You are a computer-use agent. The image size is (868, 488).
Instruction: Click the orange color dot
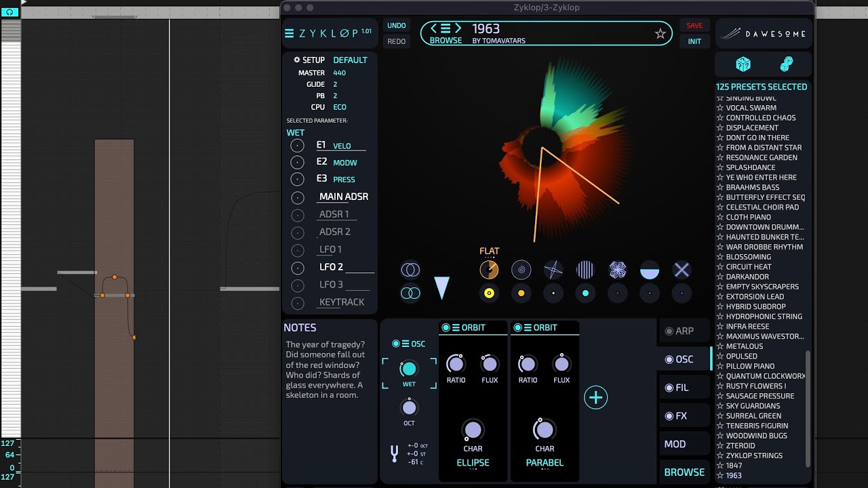tap(521, 293)
